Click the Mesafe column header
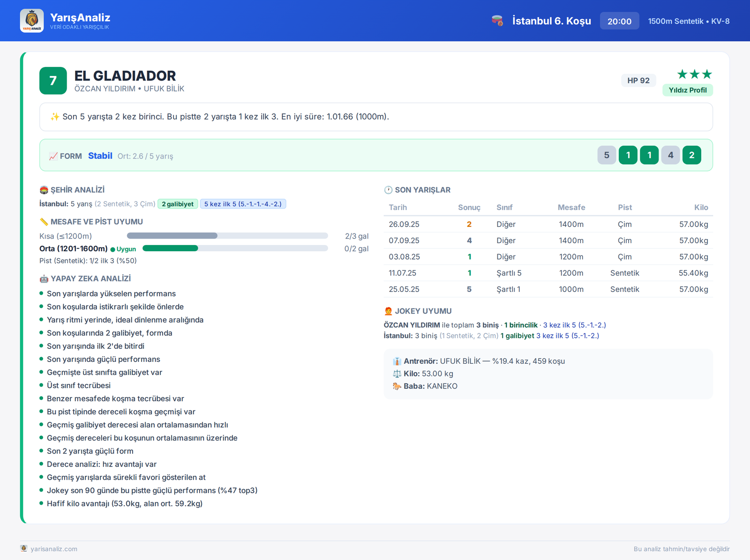 tap(571, 207)
